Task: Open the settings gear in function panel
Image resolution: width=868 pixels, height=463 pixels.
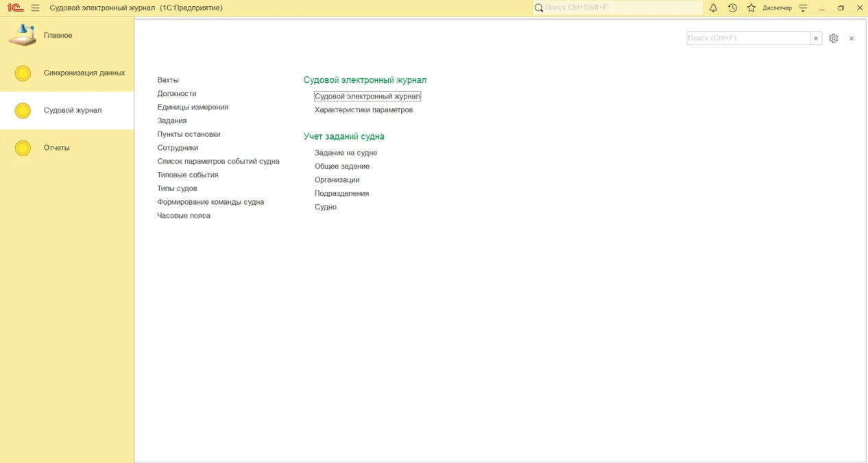Action: 834,38
